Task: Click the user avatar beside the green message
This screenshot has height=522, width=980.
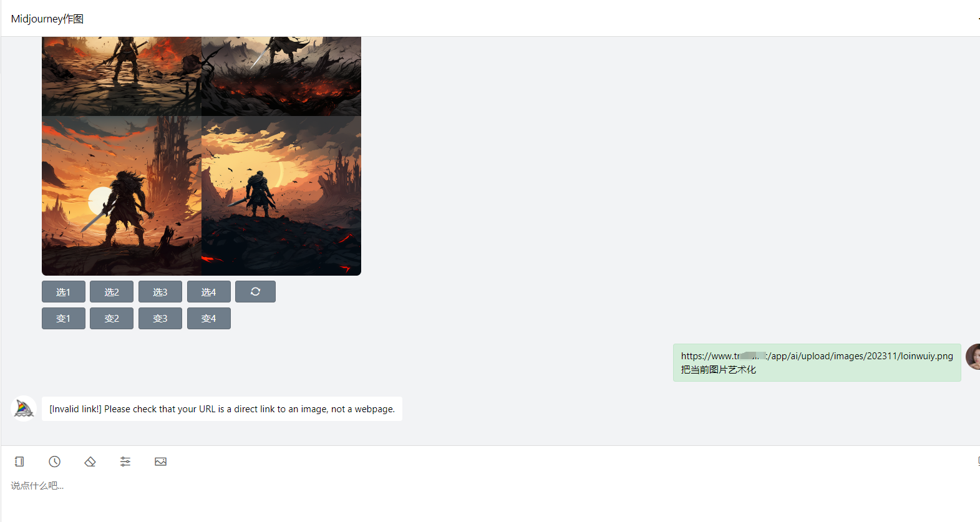Action: click(x=973, y=357)
